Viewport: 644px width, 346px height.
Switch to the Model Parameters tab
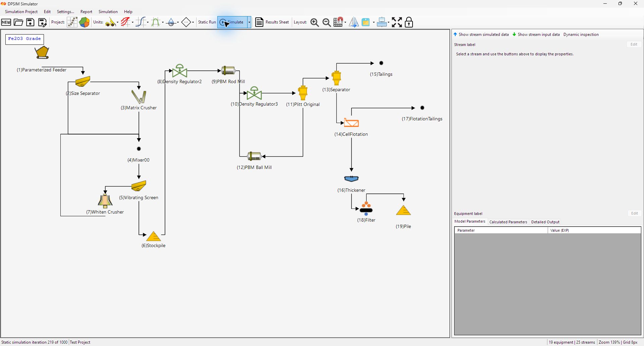pos(470,222)
